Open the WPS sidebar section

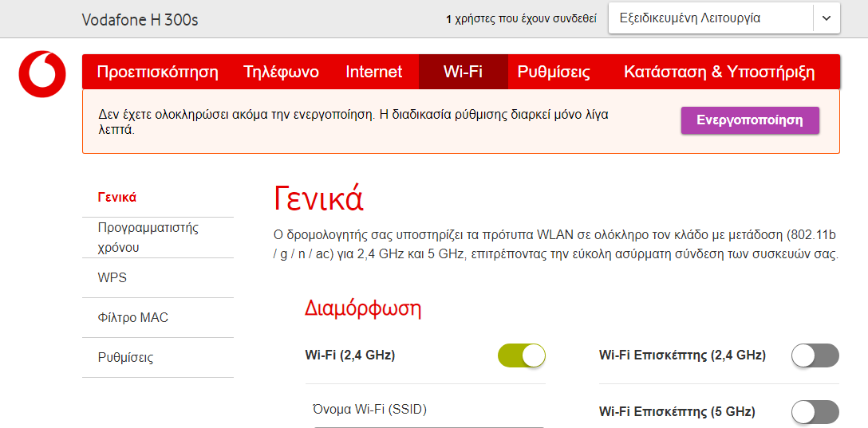coord(158,277)
